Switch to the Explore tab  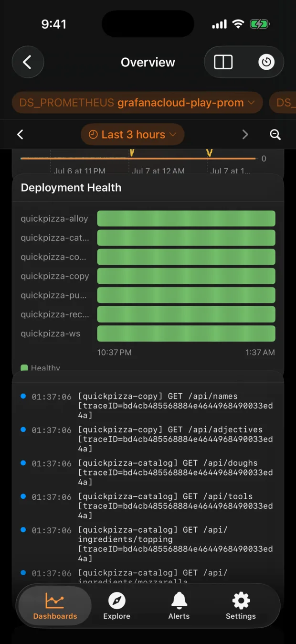pyautogui.click(x=117, y=606)
